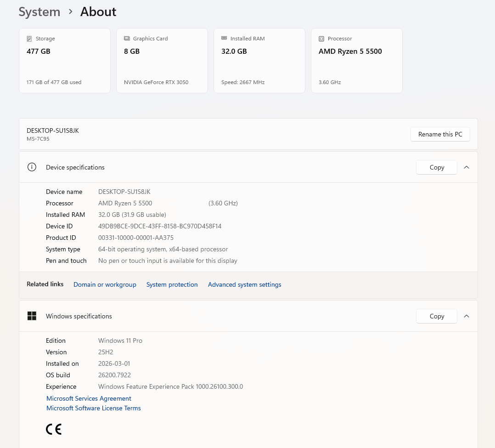The height and width of the screenshot is (448, 495).
Task: Open the Installed RAM 32.0 GB card
Action: point(259,61)
